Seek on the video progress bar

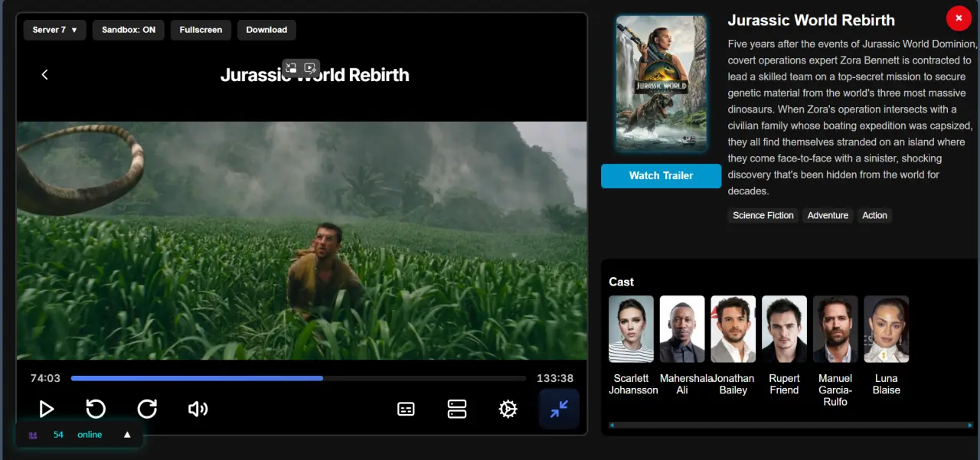point(299,378)
